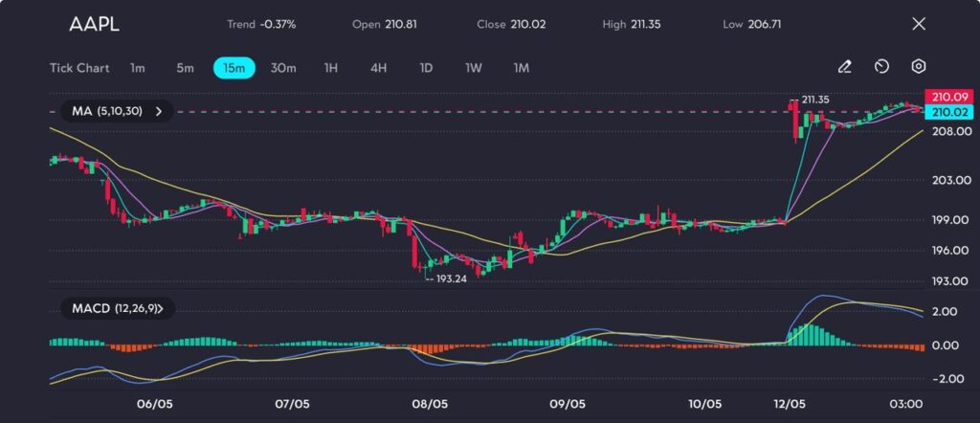
Task: Select the 1m timeframe
Action: point(138,68)
